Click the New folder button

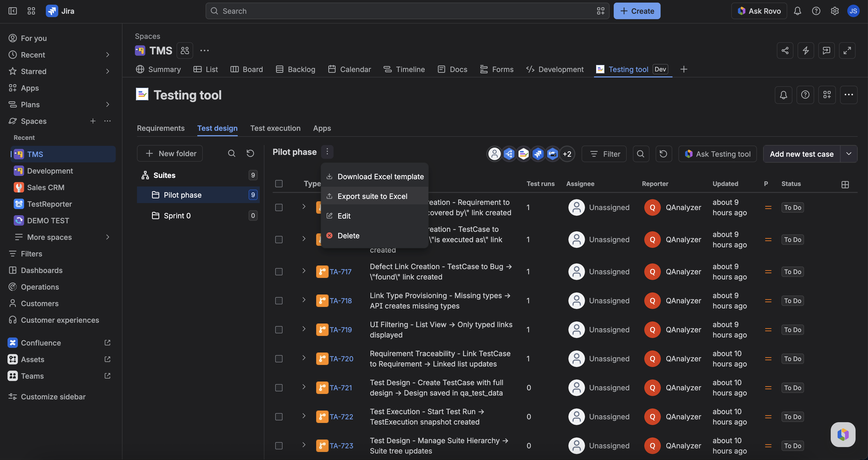(x=170, y=154)
